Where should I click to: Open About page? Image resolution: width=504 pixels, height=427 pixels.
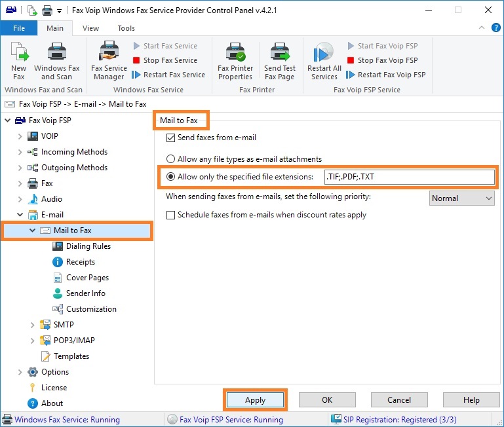point(52,403)
